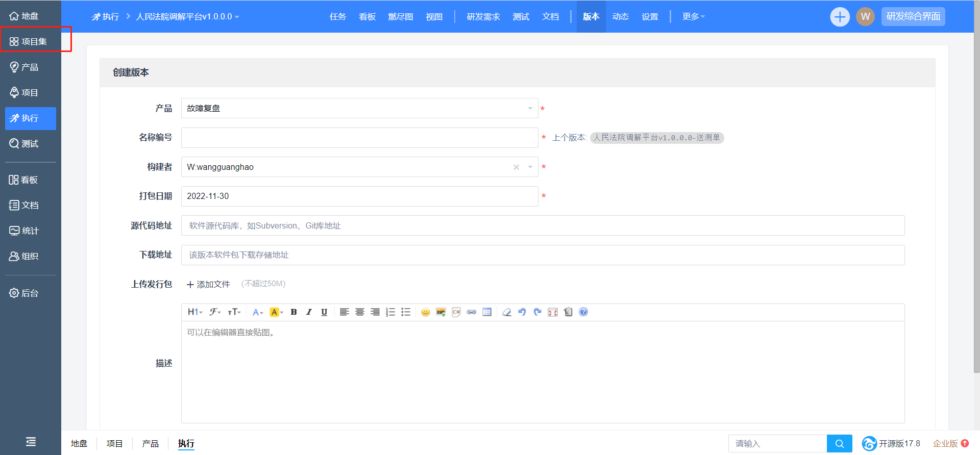980x455 pixels.
Task: Click the blue plus quick-add icon
Action: click(x=840, y=17)
